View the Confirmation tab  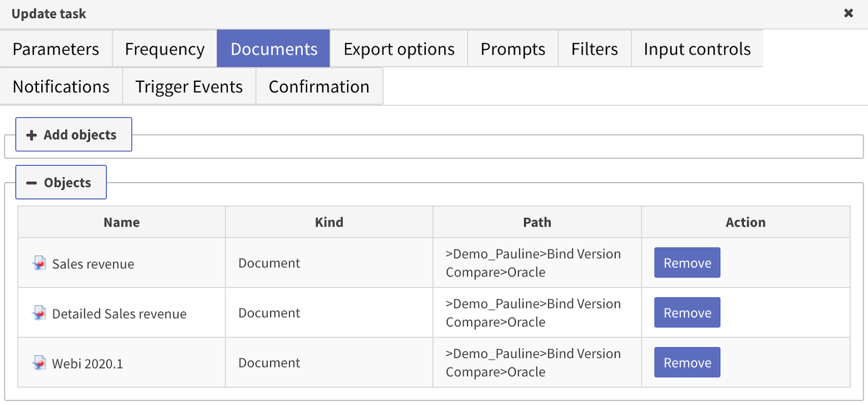319,86
